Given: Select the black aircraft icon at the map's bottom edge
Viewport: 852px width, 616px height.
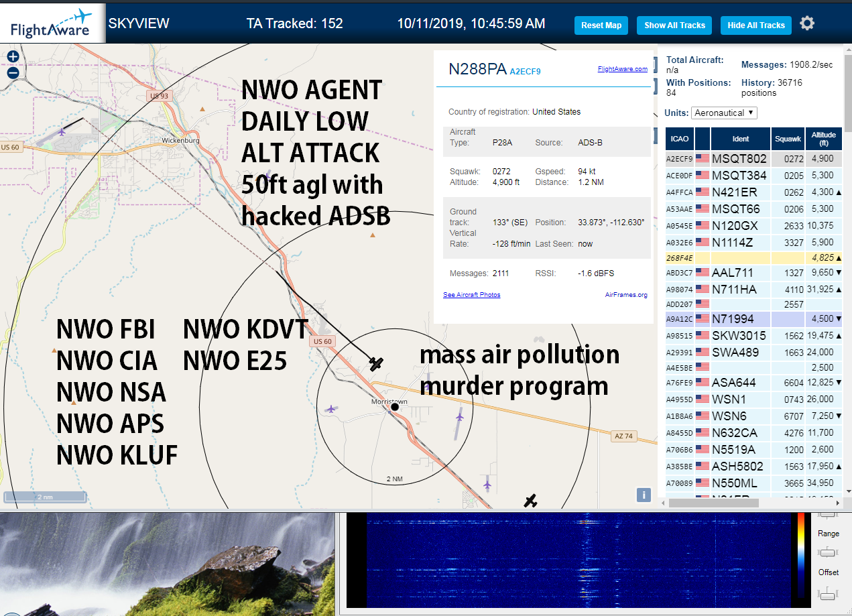Looking at the screenshot, I should pos(531,500).
